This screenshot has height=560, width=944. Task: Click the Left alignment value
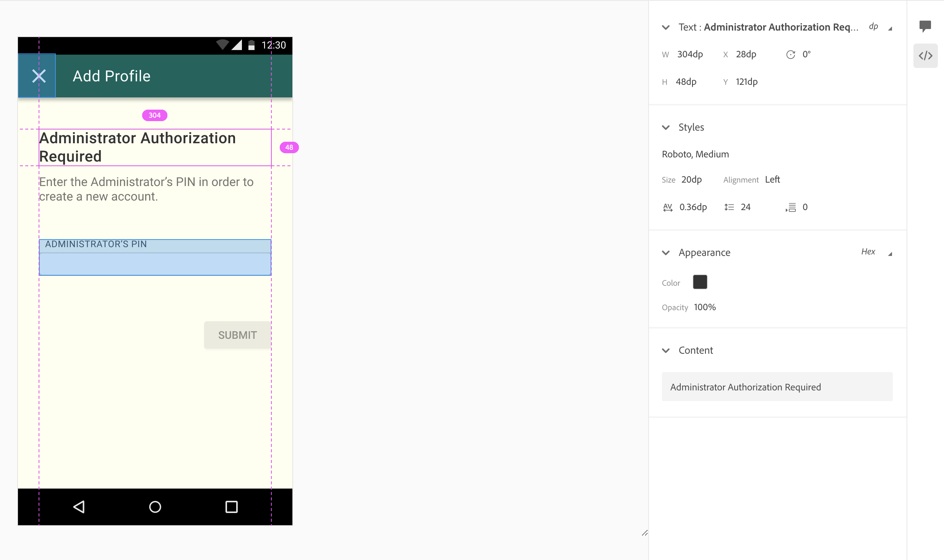tap(772, 180)
